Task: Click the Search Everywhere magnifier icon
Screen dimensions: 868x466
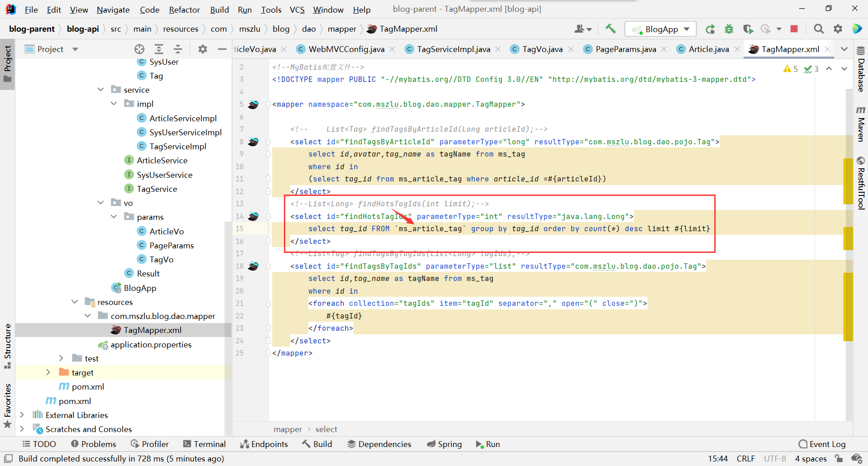Action: click(x=818, y=29)
